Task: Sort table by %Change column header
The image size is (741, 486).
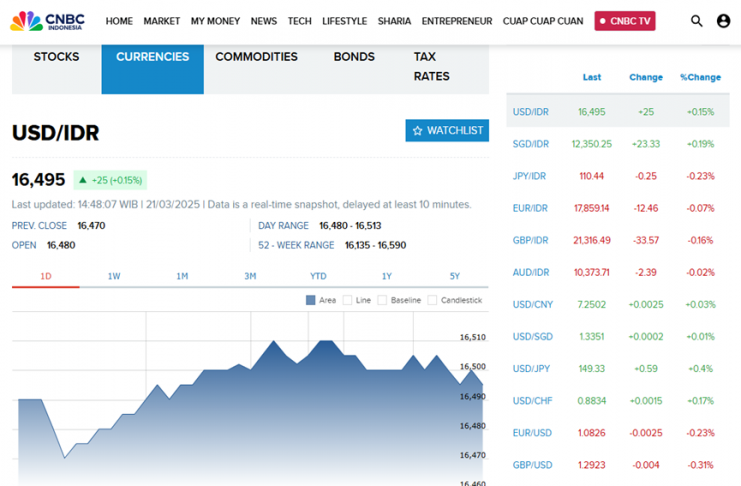Action: (700, 77)
